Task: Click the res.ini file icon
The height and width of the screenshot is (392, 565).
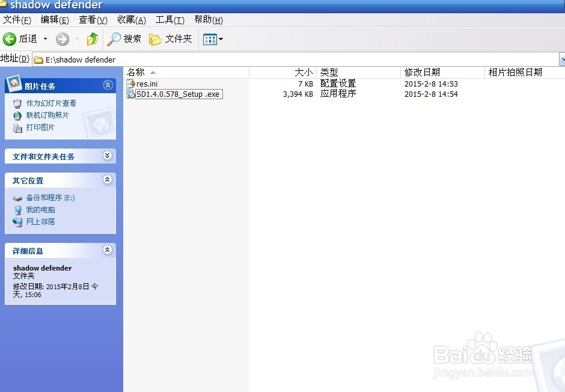Action: point(130,84)
